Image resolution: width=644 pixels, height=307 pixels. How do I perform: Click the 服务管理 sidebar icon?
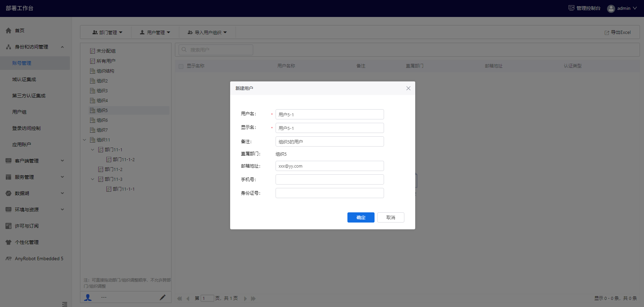[8, 177]
